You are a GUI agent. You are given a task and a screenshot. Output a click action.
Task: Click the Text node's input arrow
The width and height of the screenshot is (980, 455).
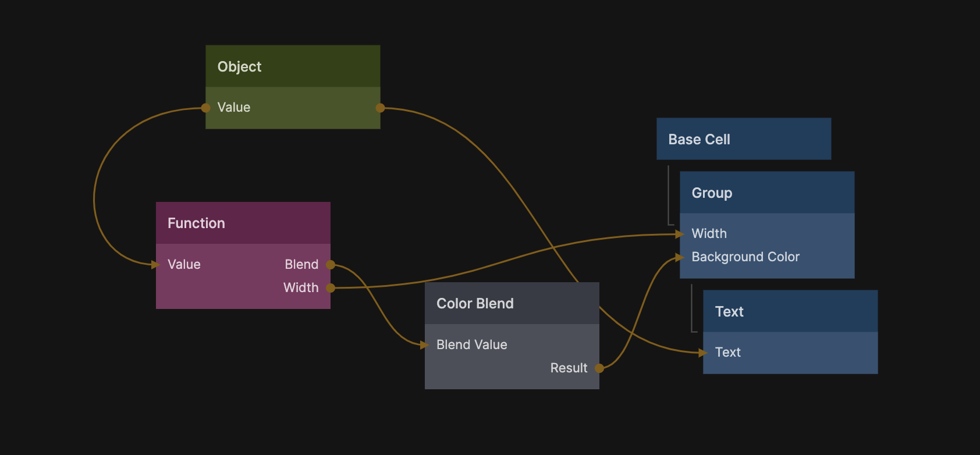702,353
